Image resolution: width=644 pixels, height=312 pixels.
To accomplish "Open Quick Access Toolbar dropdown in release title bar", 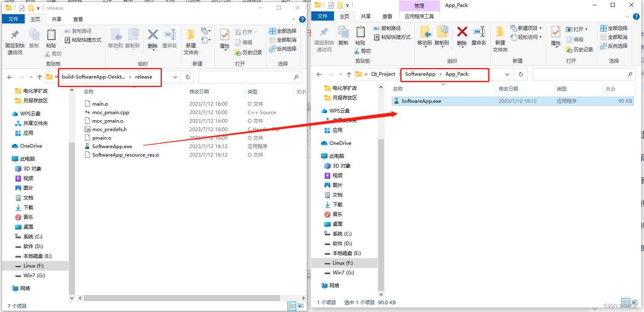I will click(38, 8).
